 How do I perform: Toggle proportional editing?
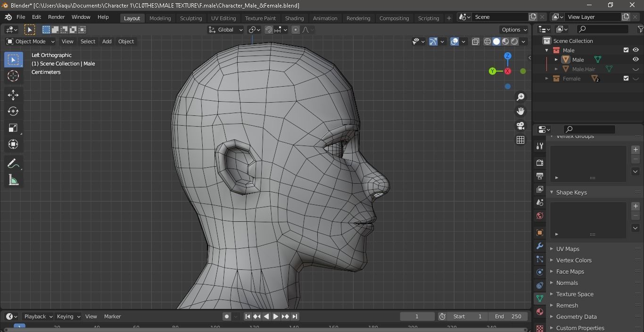click(x=296, y=30)
